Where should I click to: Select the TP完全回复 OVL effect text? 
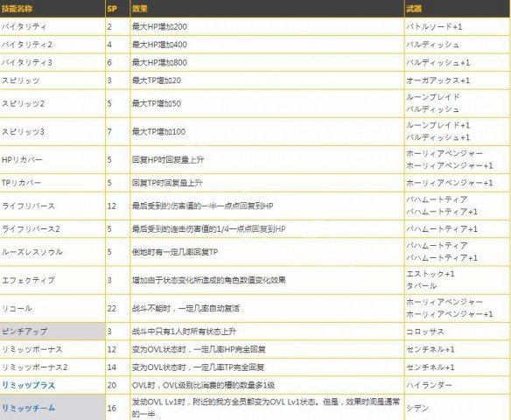tap(198, 367)
